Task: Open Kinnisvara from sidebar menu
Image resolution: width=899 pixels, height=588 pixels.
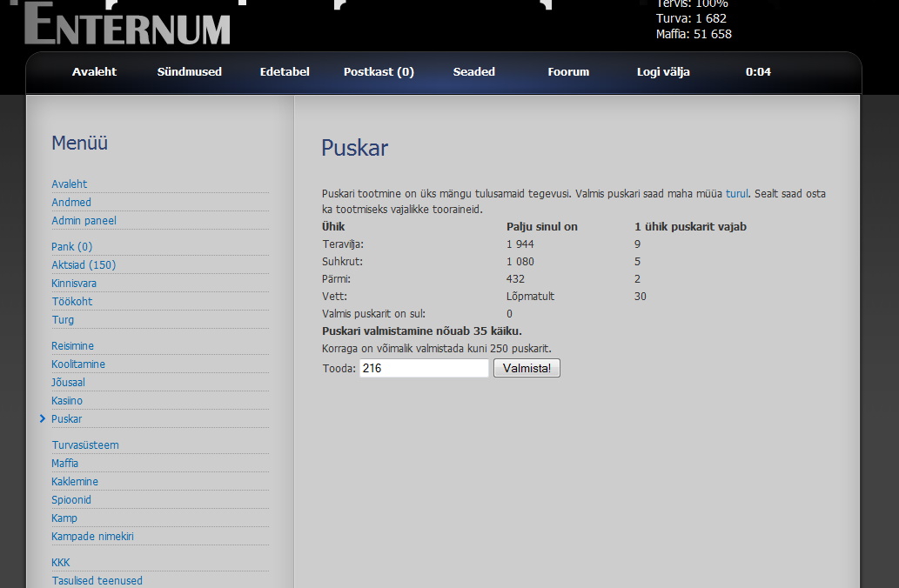Action: [x=74, y=284]
